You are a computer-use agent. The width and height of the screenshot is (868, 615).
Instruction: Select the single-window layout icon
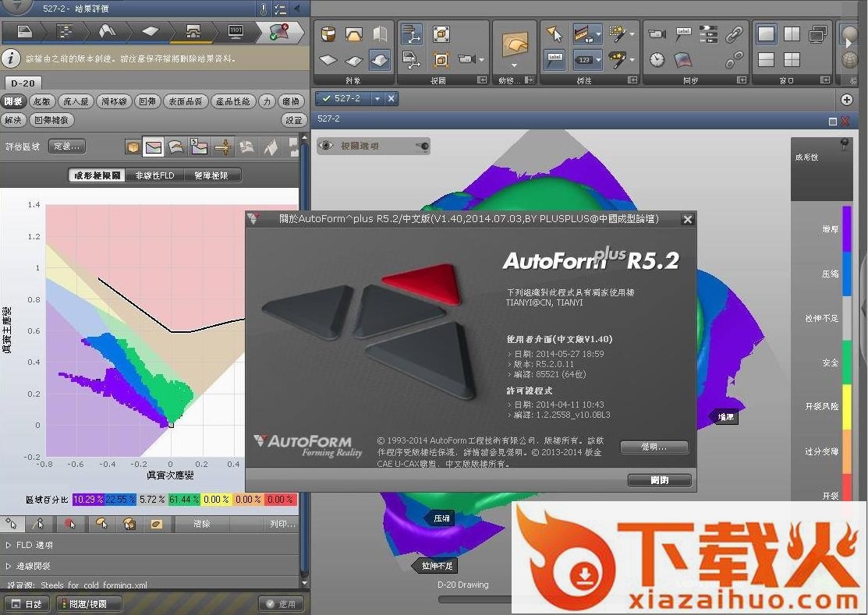click(x=767, y=34)
